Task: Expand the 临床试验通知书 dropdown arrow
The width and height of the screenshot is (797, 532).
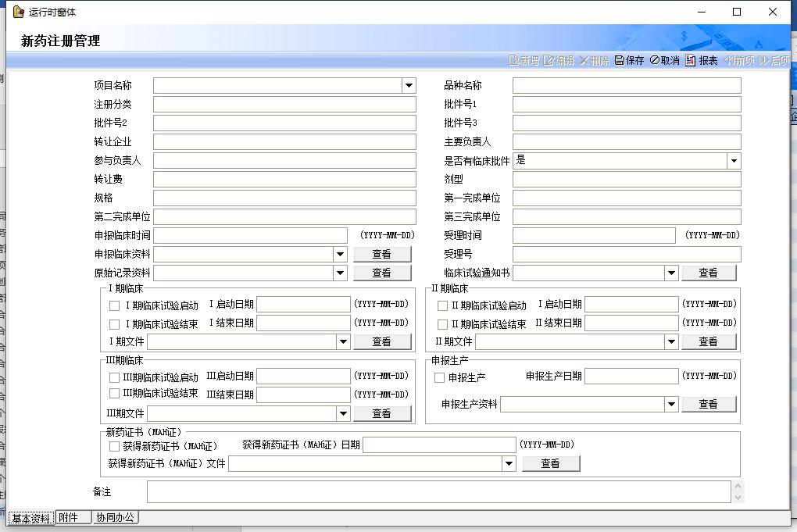Action: click(671, 273)
